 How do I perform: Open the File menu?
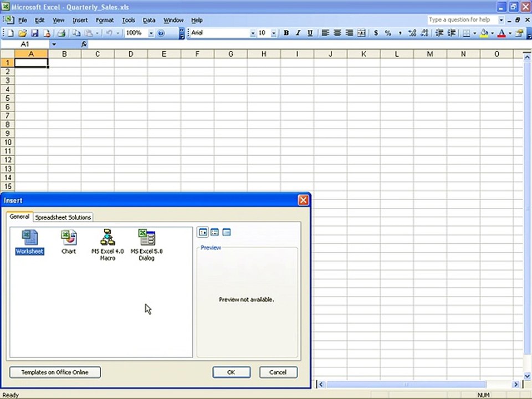pyautogui.click(x=22, y=21)
